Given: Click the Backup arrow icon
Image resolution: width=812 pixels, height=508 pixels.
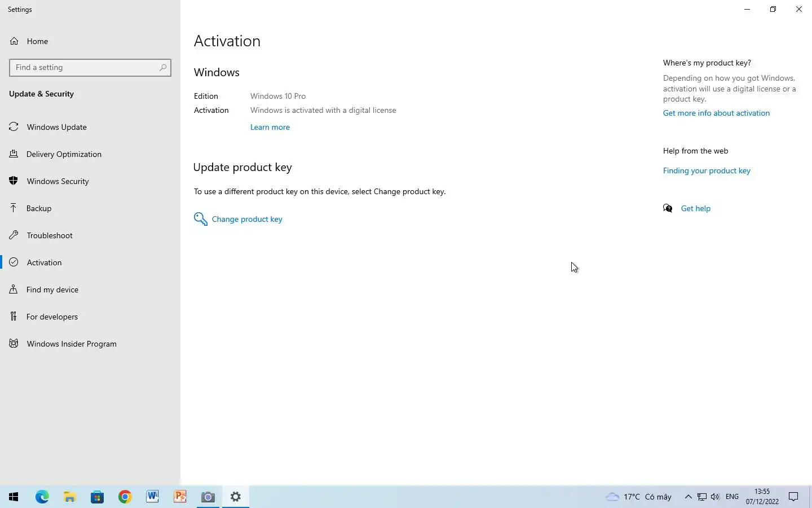Looking at the screenshot, I should [x=14, y=208].
